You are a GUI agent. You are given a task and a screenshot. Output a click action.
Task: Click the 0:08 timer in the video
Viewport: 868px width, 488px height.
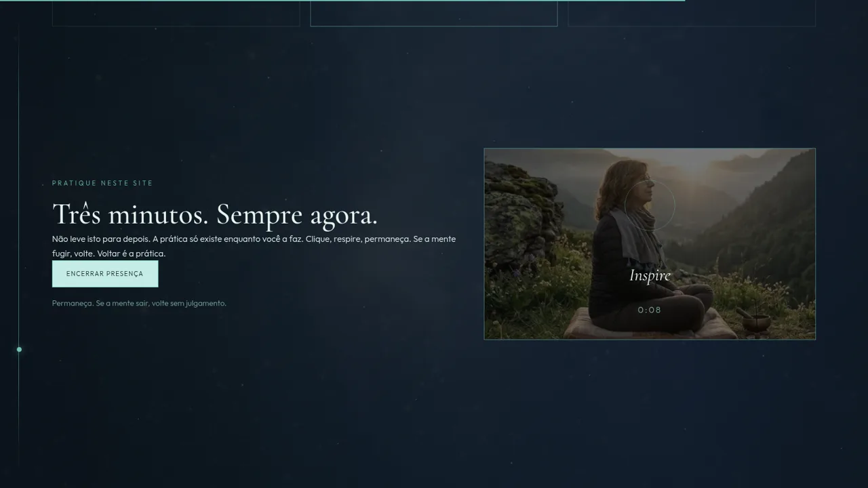(650, 310)
